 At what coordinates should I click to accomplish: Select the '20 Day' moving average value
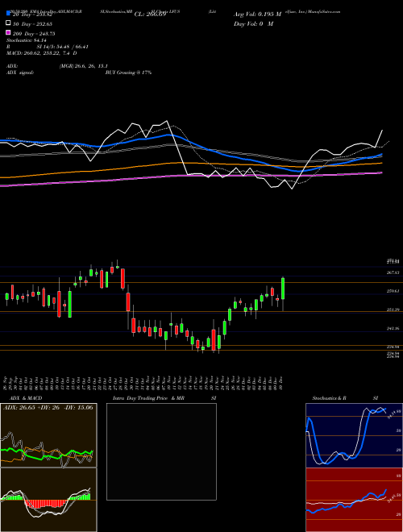[32, 15]
